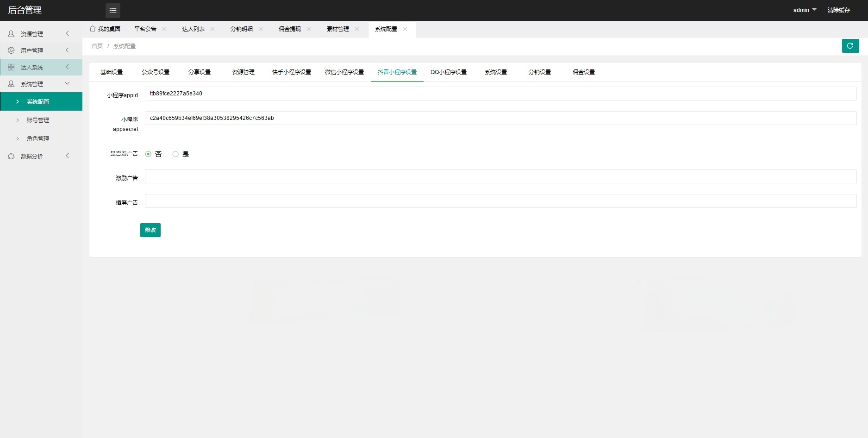Open 系统管理 via its sidebar icon
The height and width of the screenshot is (438, 868).
coord(11,83)
